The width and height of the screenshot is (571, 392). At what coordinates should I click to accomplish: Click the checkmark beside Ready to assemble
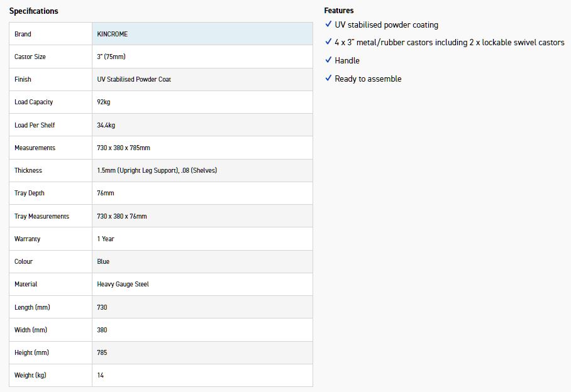(328, 79)
